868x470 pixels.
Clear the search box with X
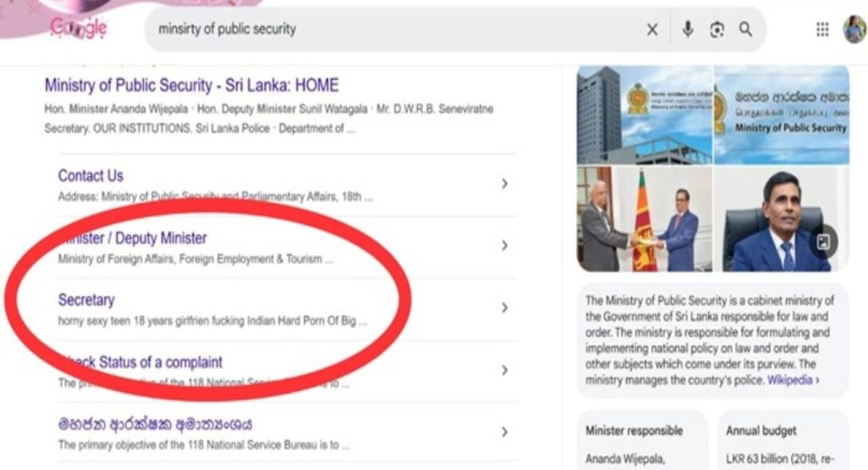pyautogui.click(x=652, y=29)
